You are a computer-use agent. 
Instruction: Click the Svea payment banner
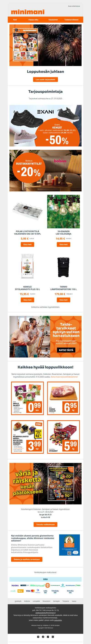(45, 579)
